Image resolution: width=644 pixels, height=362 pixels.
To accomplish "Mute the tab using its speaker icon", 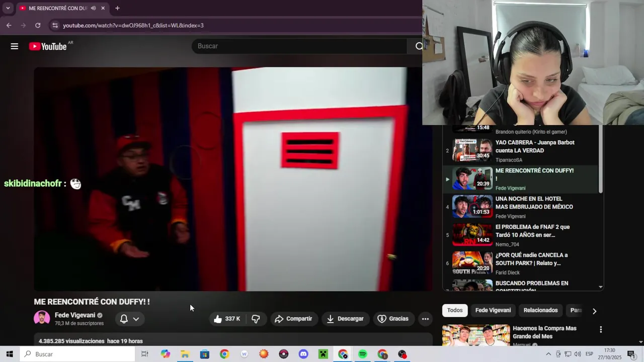I will 94,8.
